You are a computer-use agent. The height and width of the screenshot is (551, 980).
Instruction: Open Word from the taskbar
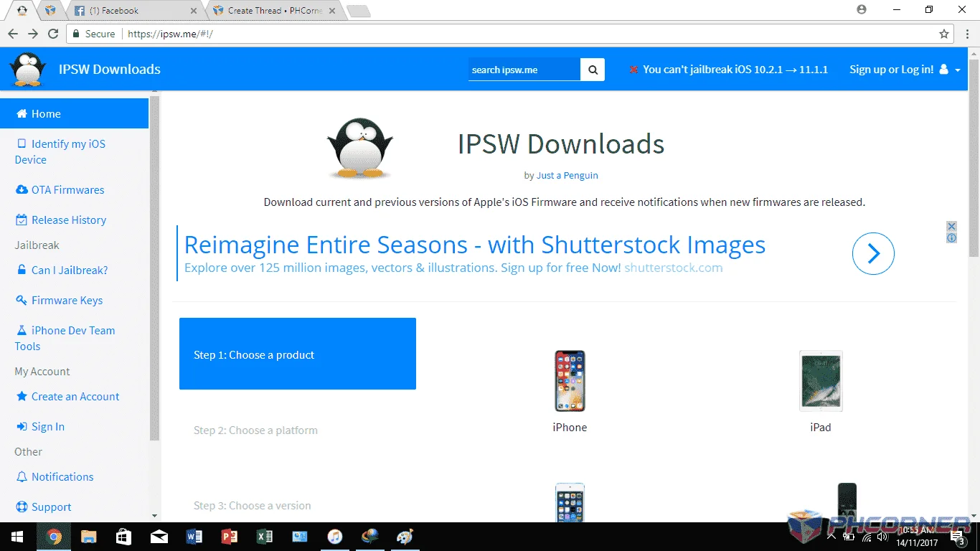(x=194, y=537)
